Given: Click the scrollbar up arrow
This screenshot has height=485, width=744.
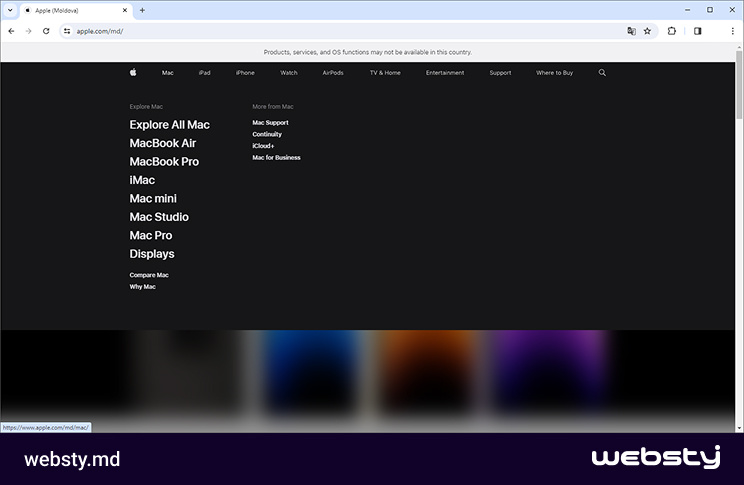Looking at the screenshot, I should coord(739,47).
